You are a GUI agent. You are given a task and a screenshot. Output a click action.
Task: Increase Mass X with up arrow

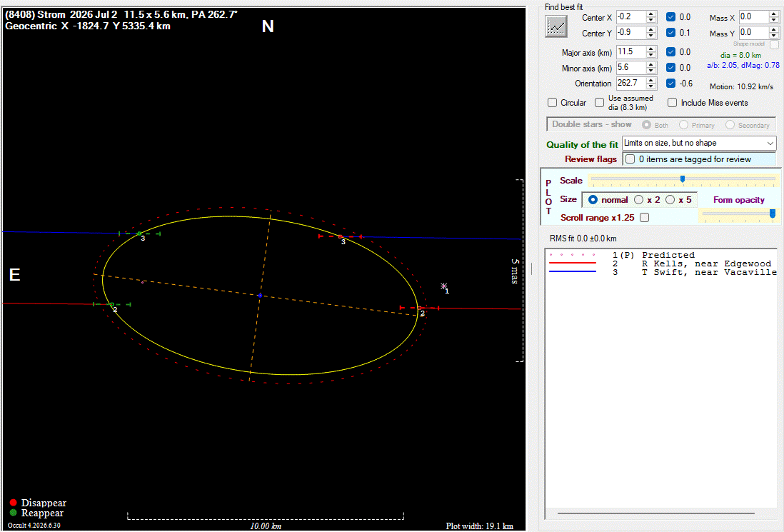[x=774, y=14]
